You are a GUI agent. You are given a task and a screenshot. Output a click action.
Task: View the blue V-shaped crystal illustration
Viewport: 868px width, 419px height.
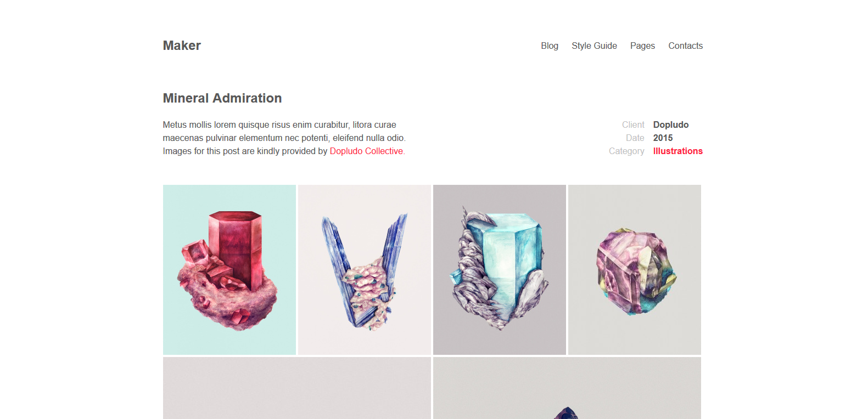pyautogui.click(x=365, y=270)
